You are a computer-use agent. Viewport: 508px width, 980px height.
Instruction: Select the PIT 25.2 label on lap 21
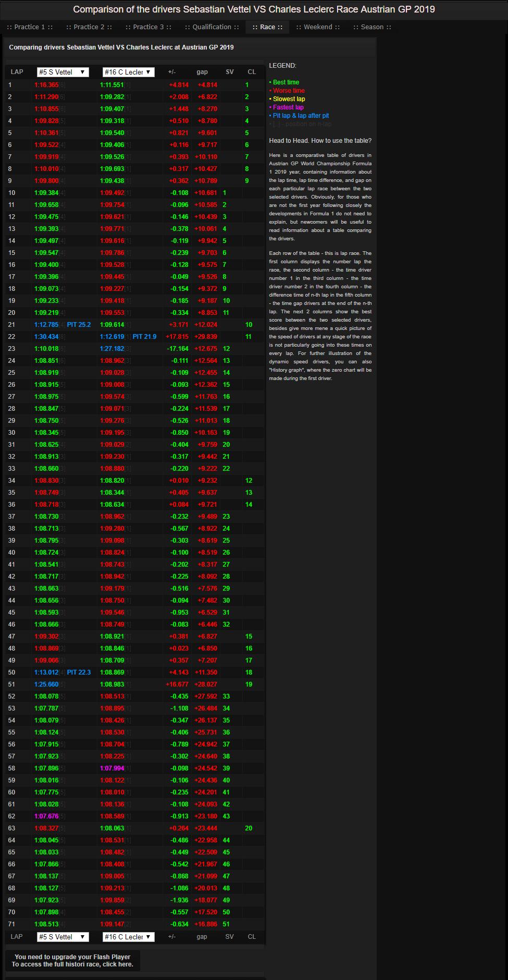point(79,325)
